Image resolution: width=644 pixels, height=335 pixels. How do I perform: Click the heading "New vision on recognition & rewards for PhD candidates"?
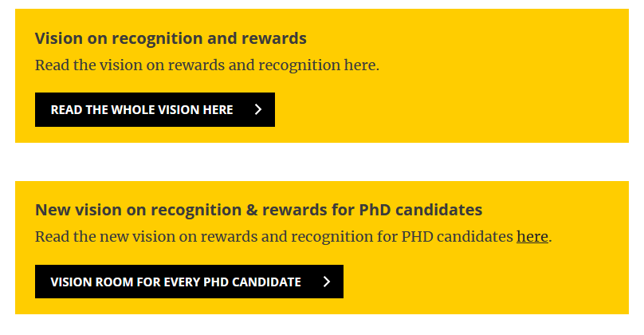258,211
